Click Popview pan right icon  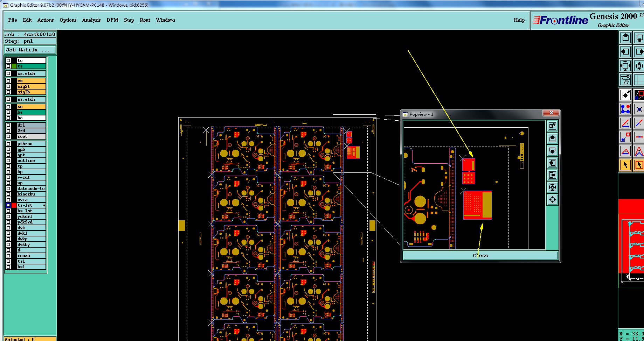coord(552,175)
